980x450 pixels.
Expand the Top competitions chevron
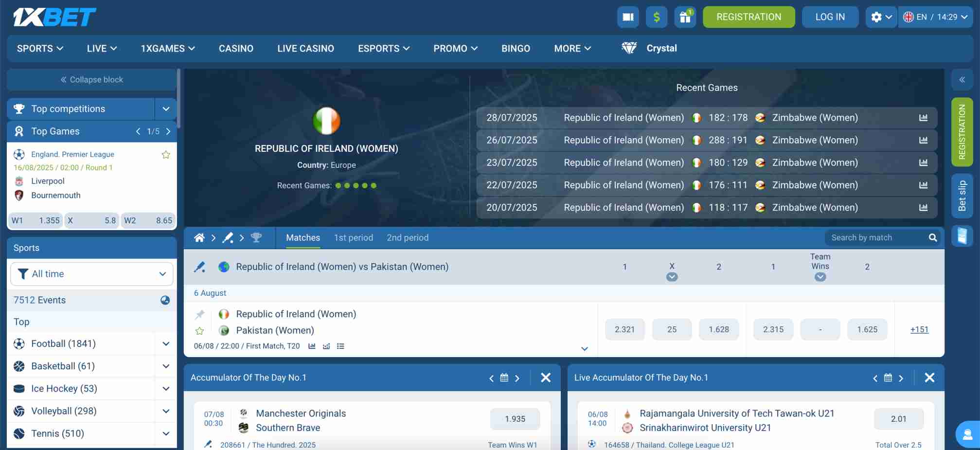[166, 109]
